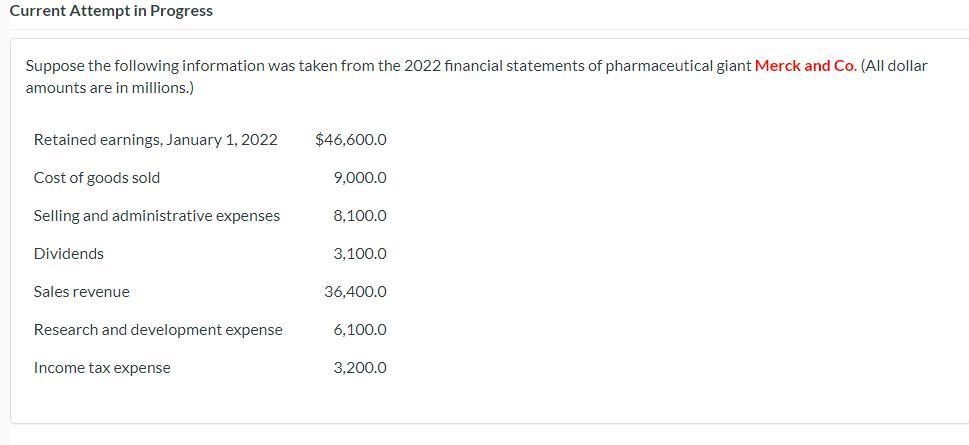Click the 9,000.0 cost of goods value
The image size is (969, 445).
[360, 179]
